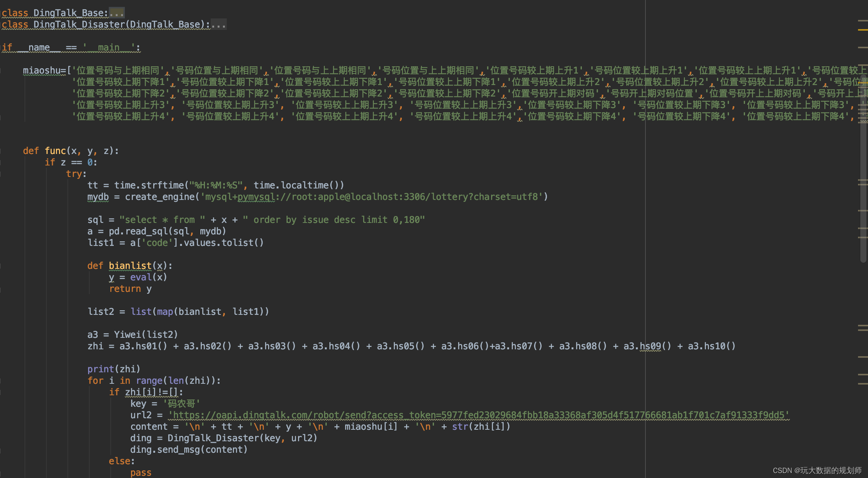Click the key = '码农哥' assignment
Image resolution: width=868 pixels, height=478 pixels.
pos(165,404)
